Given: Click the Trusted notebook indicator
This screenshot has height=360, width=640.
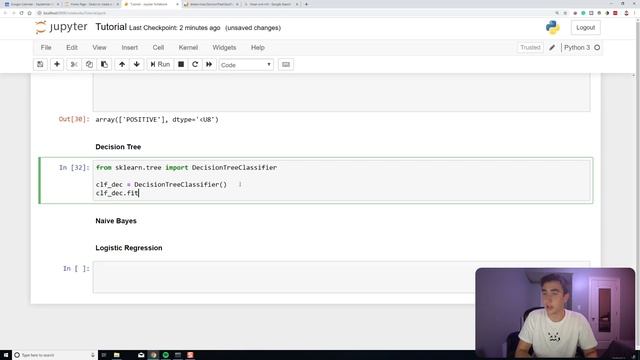Looking at the screenshot, I should [x=530, y=48].
